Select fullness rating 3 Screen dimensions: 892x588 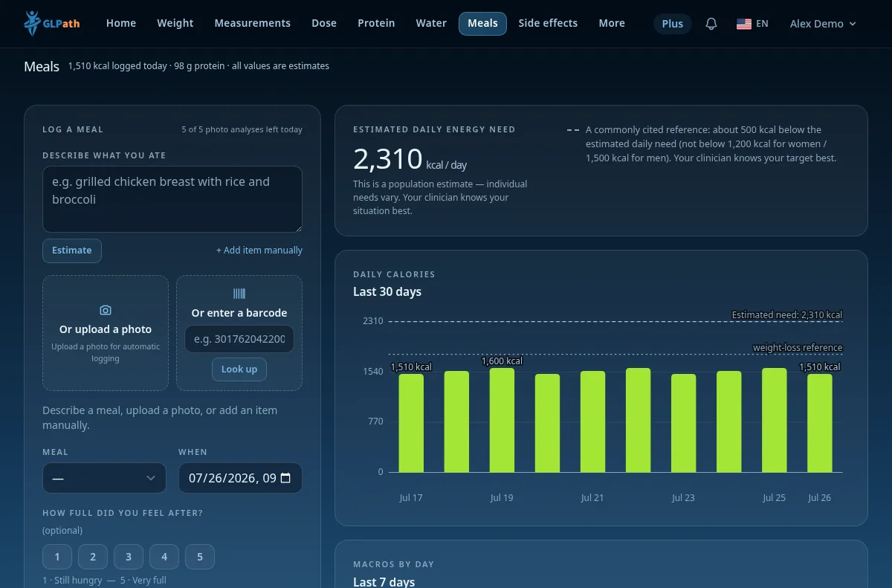[x=129, y=557]
